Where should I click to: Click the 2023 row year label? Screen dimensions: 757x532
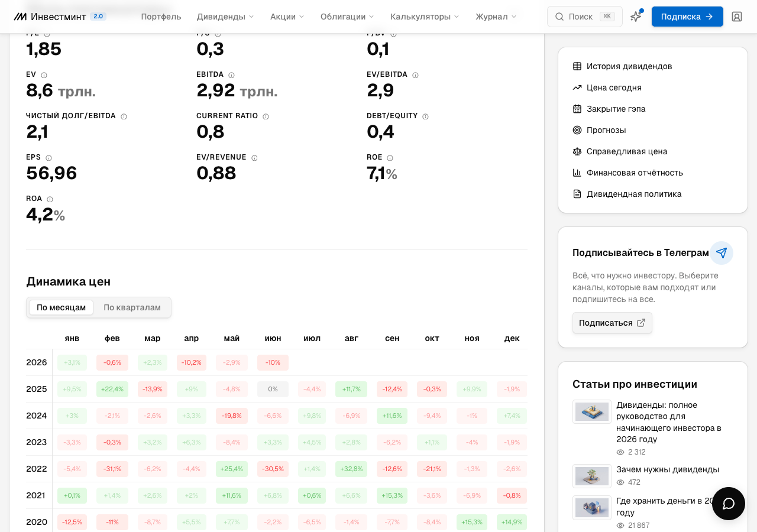(37, 442)
